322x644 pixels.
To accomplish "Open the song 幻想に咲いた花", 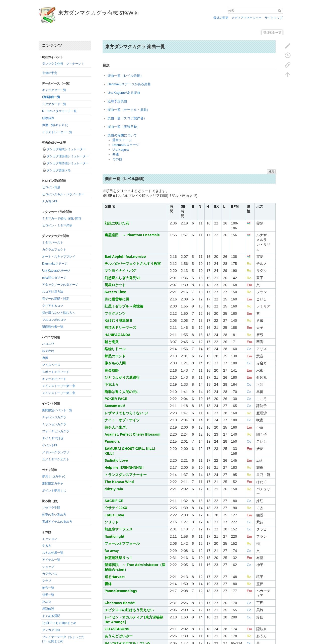I will [117, 223].
